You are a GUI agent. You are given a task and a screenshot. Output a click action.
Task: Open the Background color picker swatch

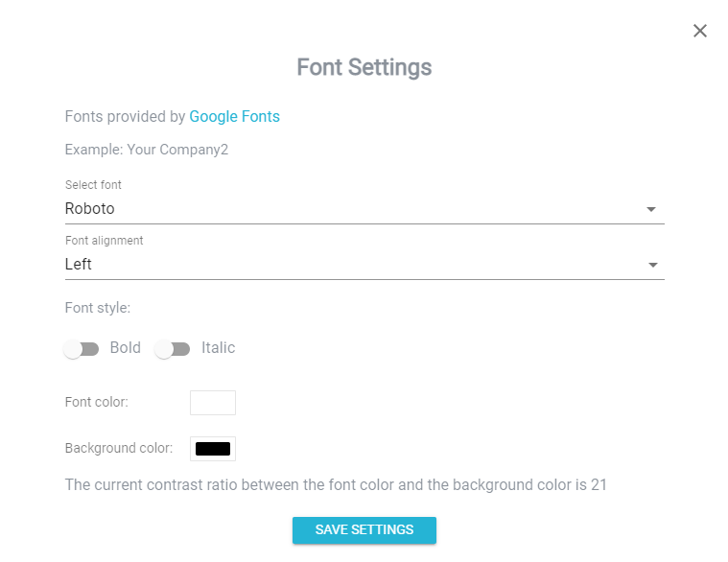click(213, 449)
